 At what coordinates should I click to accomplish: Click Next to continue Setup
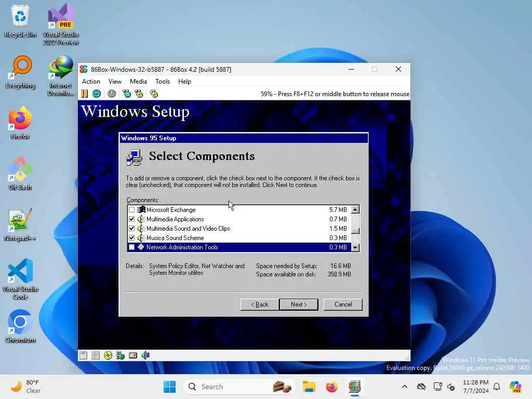coord(299,304)
